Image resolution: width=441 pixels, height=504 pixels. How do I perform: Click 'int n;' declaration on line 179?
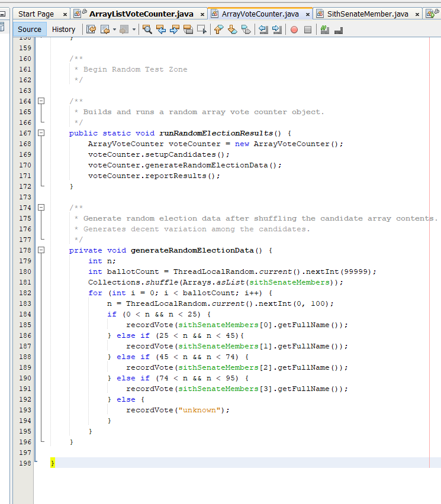tap(102, 261)
